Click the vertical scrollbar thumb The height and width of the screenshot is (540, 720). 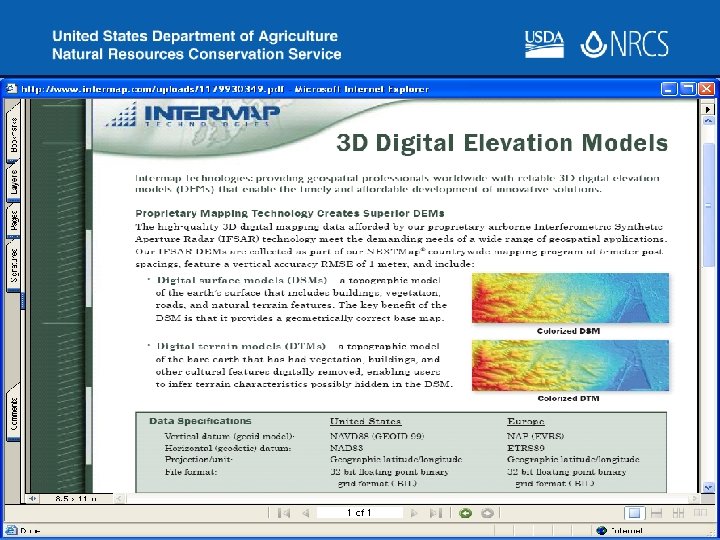coord(709,205)
